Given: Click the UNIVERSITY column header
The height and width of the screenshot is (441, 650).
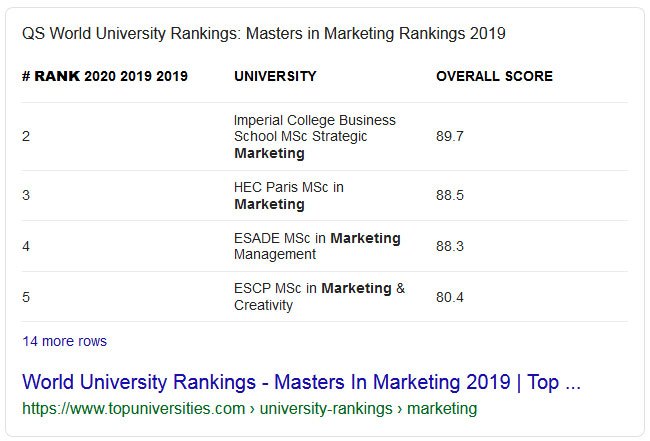Looking at the screenshot, I should click(x=275, y=76).
